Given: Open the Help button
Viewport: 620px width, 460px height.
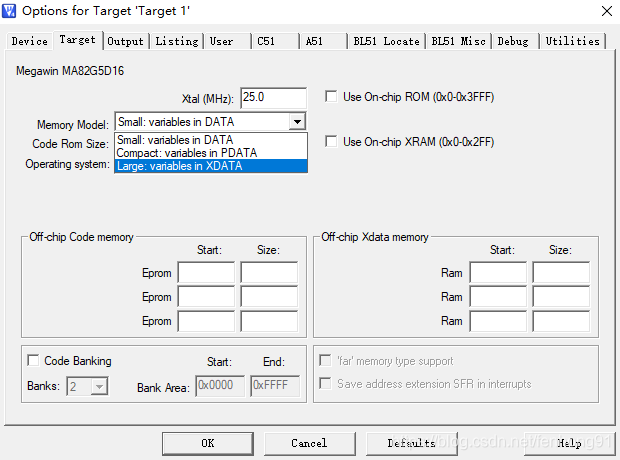Looking at the screenshot, I should [x=569, y=443].
